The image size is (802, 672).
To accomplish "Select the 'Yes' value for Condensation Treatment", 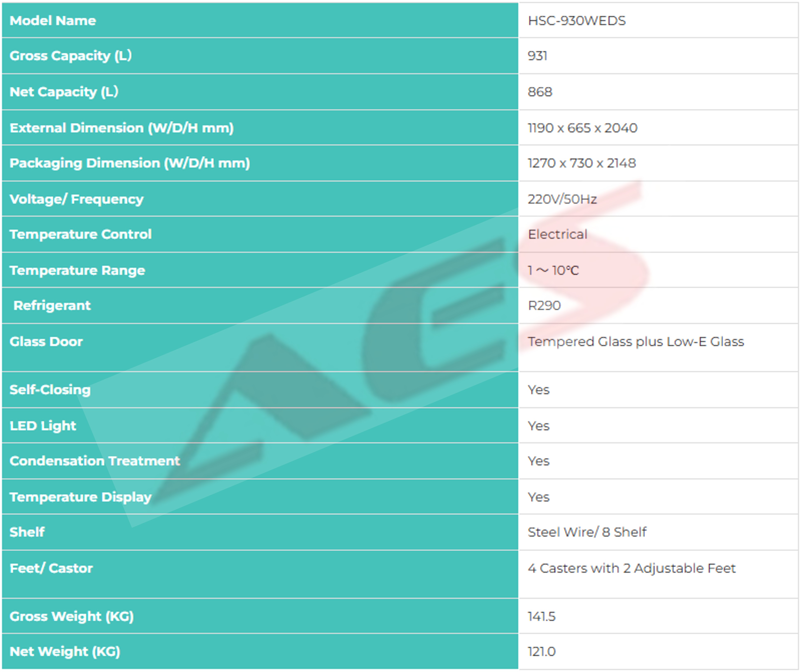I will click(x=539, y=461).
